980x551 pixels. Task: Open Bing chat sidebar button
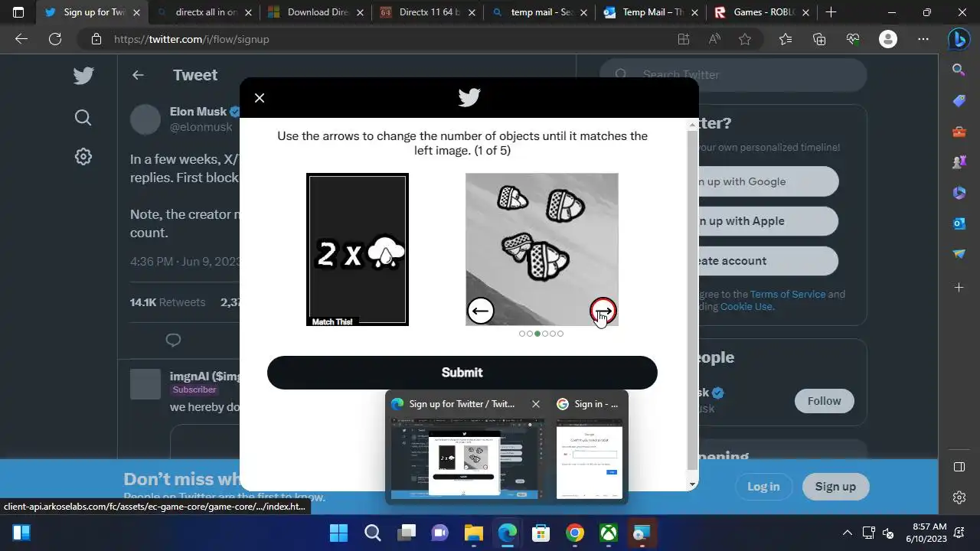pyautogui.click(x=959, y=39)
